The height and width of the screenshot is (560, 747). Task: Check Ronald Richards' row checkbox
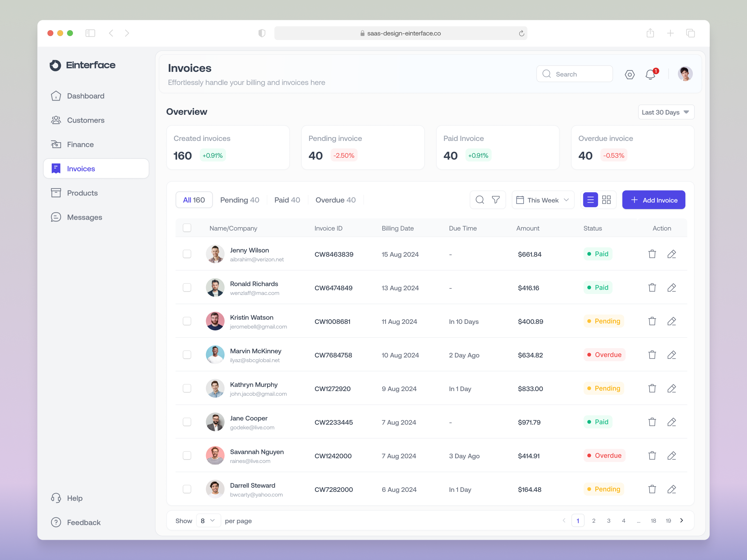pyautogui.click(x=187, y=287)
